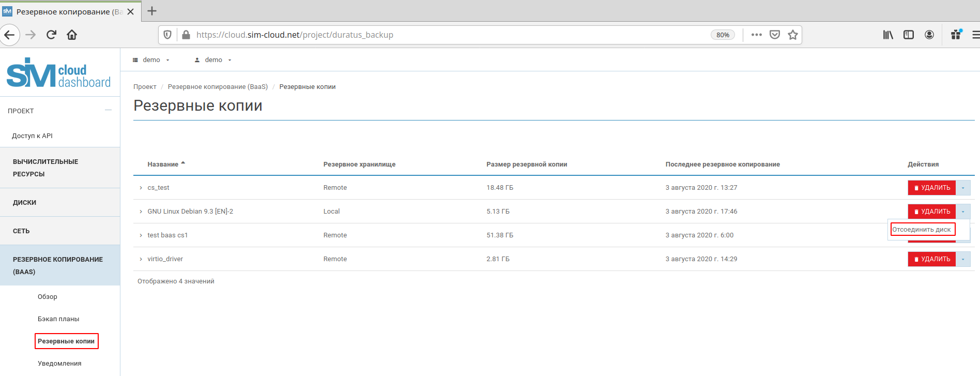980x376 pixels.
Task: Click the SIM cloud dashboard logo
Action: [x=59, y=73]
